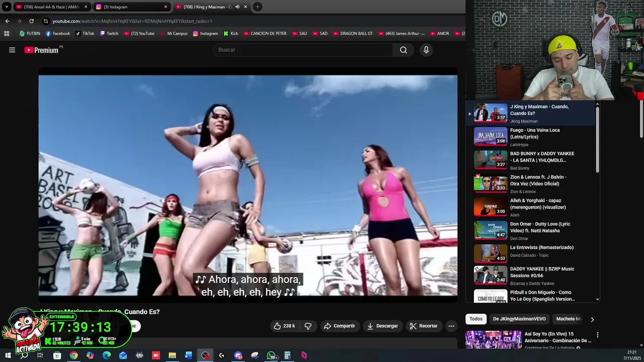Click the search magnifier button

tap(403, 50)
